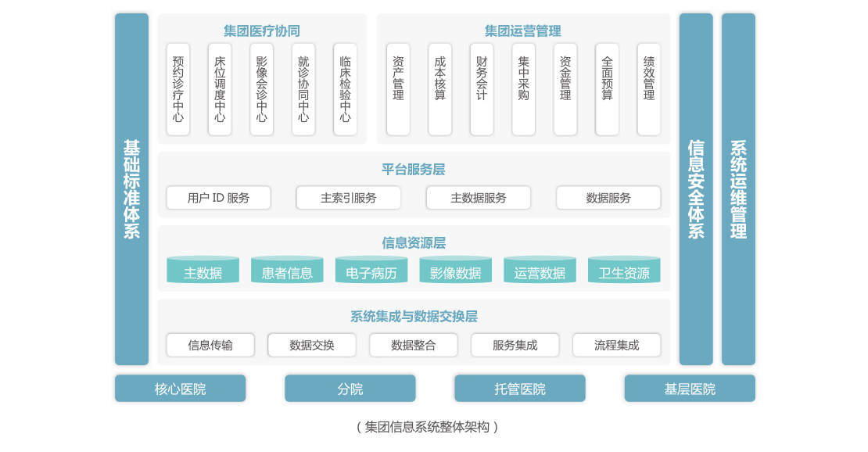Click the 基础标准体系 vertical bar
Screen dimensions: 868x452
131,189
